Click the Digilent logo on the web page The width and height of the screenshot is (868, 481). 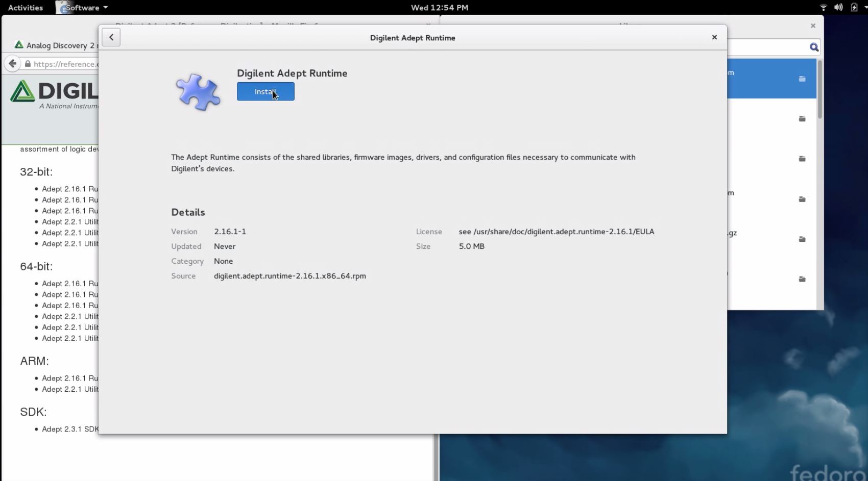pyautogui.click(x=55, y=94)
